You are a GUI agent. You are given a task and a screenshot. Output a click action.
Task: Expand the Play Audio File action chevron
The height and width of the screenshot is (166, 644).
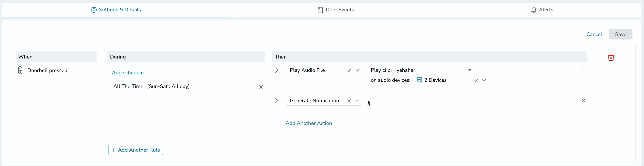click(x=277, y=70)
